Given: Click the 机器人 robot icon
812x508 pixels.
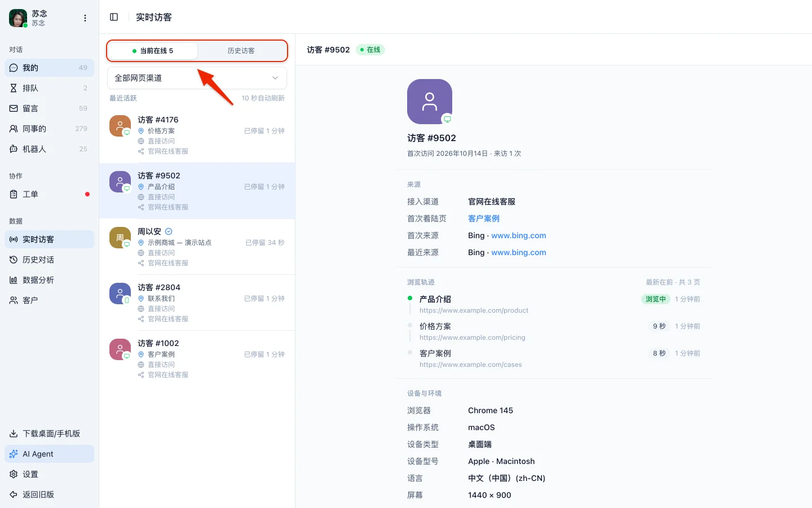Looking at the screenshot, I should click(x=14, y=149).
